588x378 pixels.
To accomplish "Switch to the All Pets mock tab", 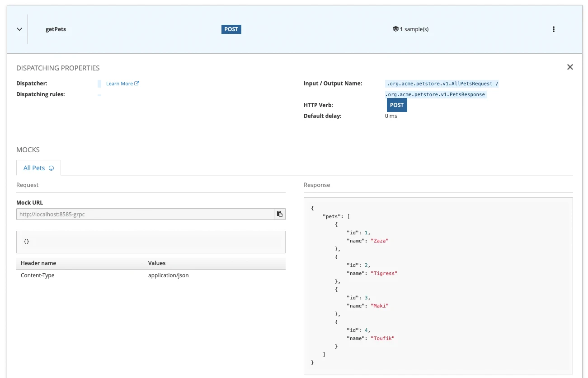I will coord(34,168).
